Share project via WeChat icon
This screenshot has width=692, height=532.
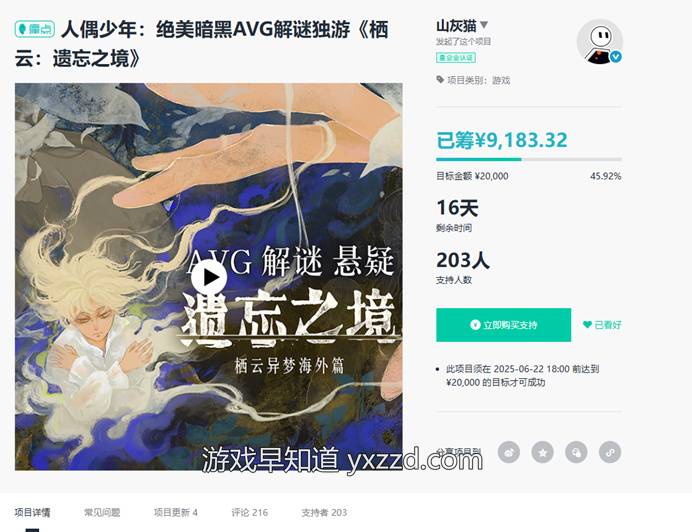click(576, 452)
